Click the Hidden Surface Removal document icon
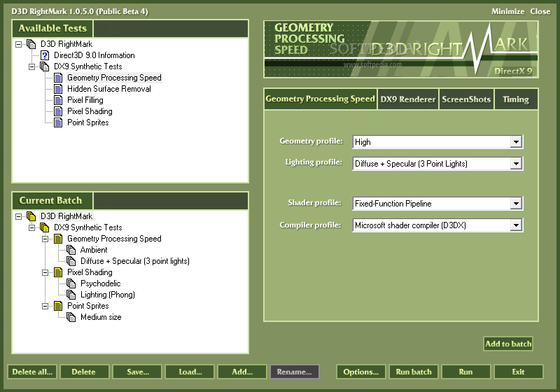560x392 pixels. pos(58,89)
